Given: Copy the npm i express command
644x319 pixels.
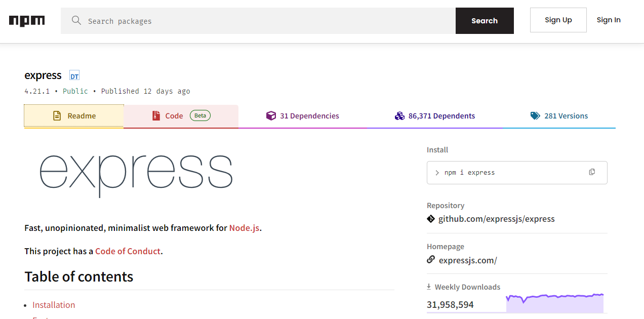Looking at the screenshot, I should [592, 172].
